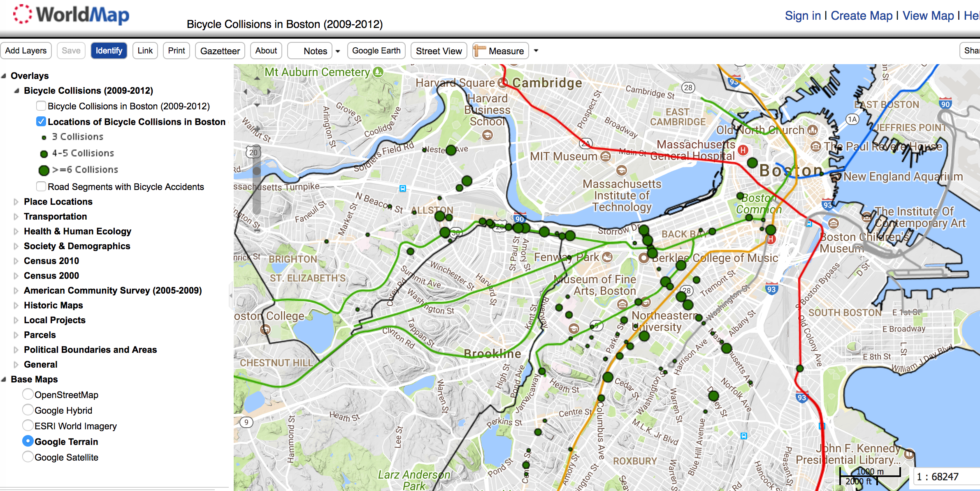Click the Street View toolbar item

[439, 51]
